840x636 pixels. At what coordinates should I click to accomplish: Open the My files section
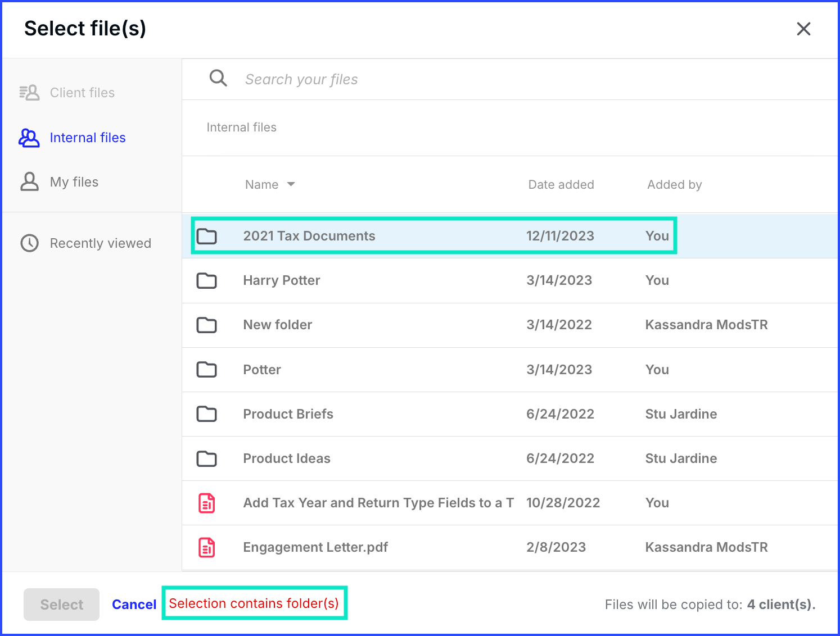click(x=74, y=182)
